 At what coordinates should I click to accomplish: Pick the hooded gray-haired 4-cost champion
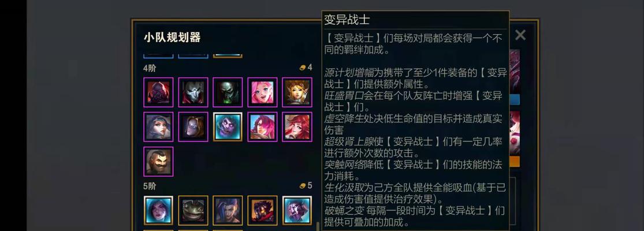(158, 127)
